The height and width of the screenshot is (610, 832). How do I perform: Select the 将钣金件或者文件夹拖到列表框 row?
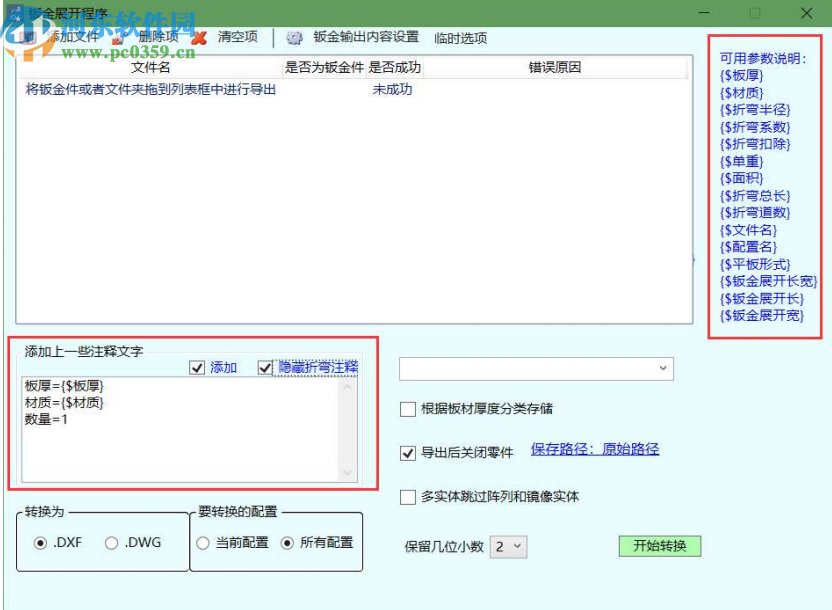coord(151,89)
